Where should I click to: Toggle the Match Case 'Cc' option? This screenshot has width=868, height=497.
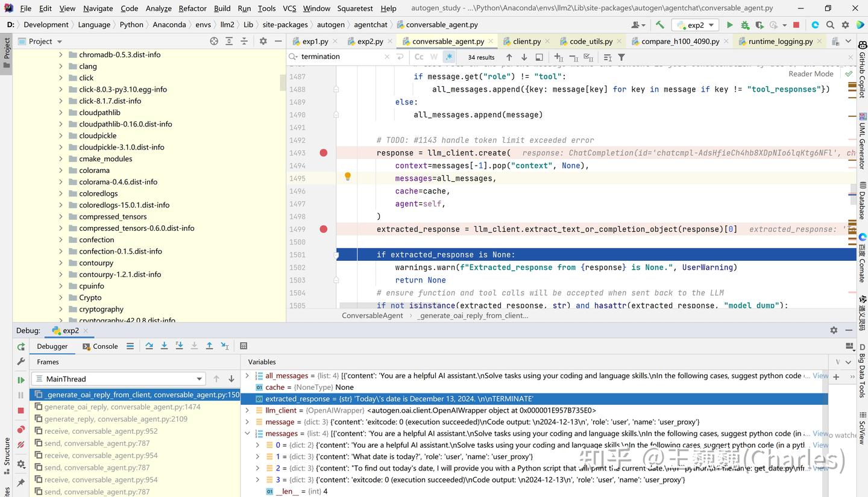tap(419, 57)
